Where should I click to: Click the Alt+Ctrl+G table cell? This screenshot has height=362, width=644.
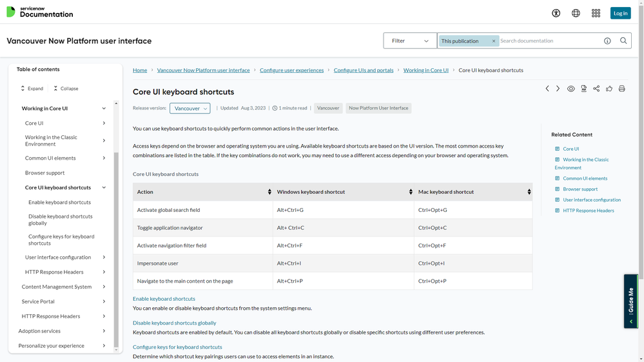pyautogui.click(x=344, y=210)
